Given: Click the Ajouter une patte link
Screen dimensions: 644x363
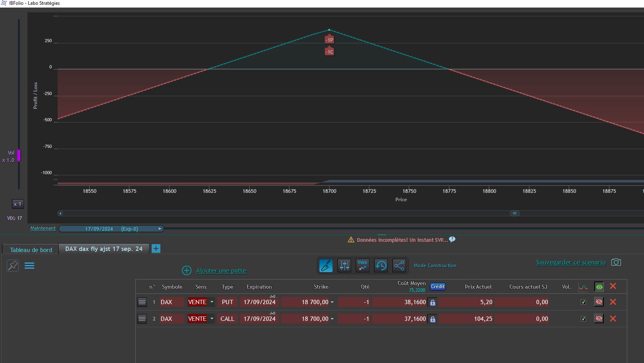Looking at the screenshot, I should pos(221,271).
